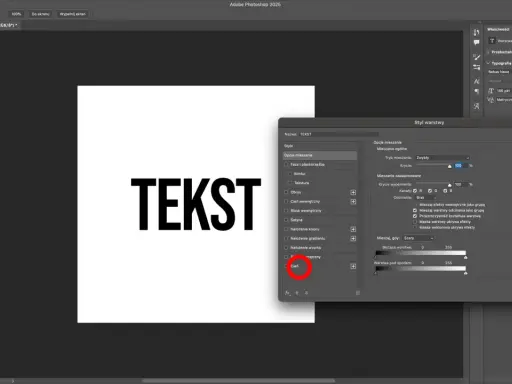This screenshot has width=512, height=384.
Task: Click the delete effect trash icon
Action: pyautogui.click(x=358, y=293)
